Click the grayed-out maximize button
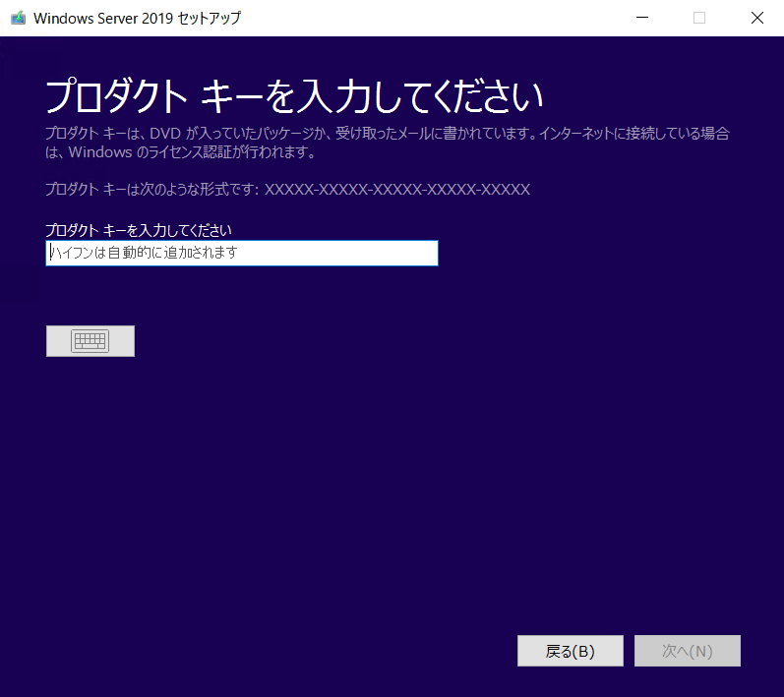 699,18
